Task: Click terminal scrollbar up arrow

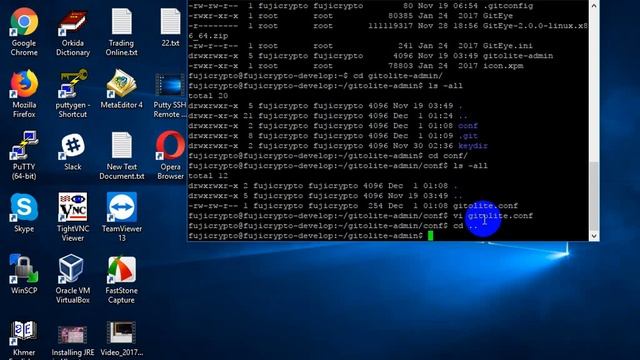Action: (x=594, y=6)
